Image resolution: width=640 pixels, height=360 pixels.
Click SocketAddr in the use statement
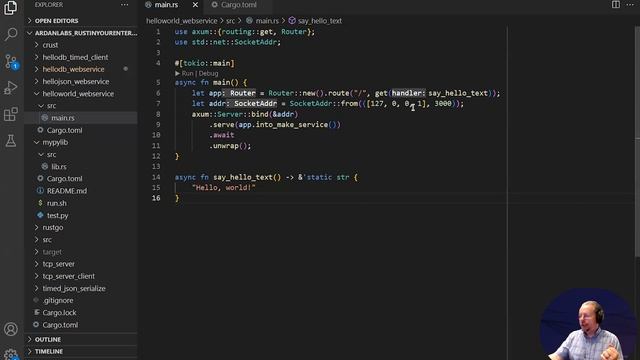click(257, 42)
